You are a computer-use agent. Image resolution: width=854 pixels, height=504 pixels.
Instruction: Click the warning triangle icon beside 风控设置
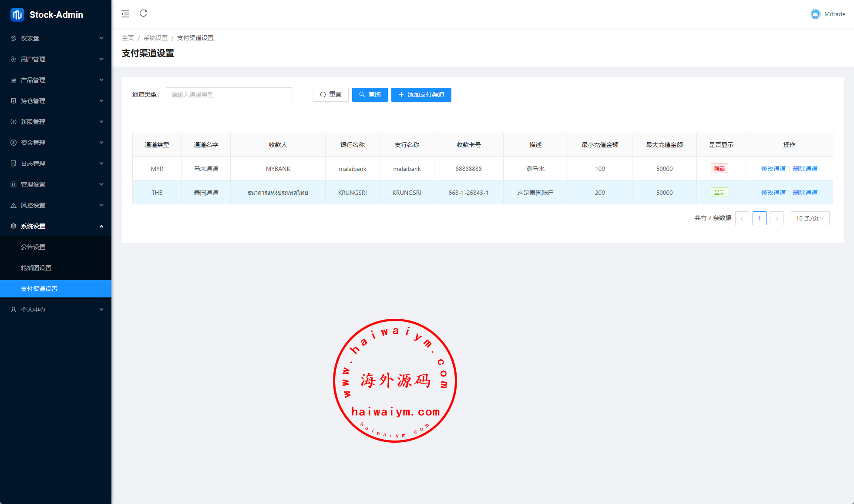tap(13, 205)
